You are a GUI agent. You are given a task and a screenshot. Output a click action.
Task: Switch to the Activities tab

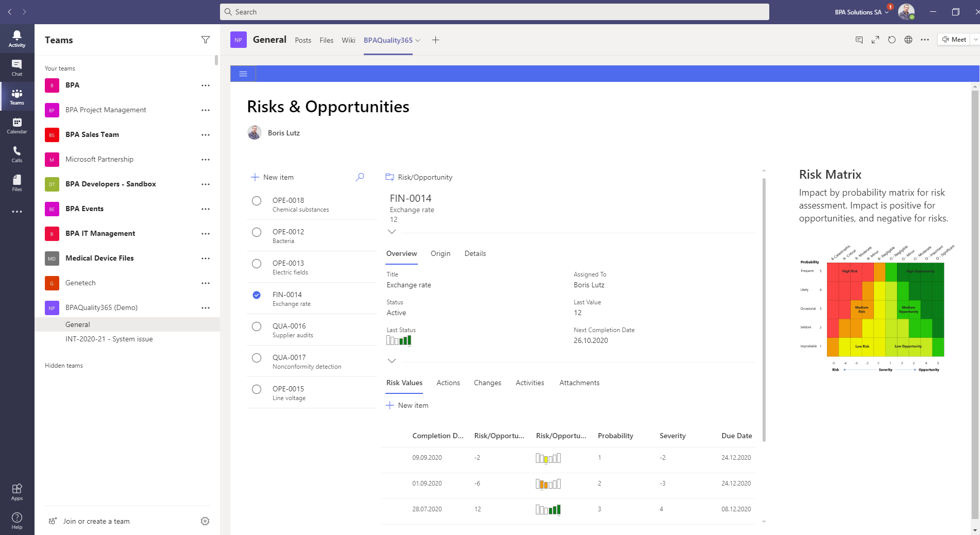[x=530, y=383]
